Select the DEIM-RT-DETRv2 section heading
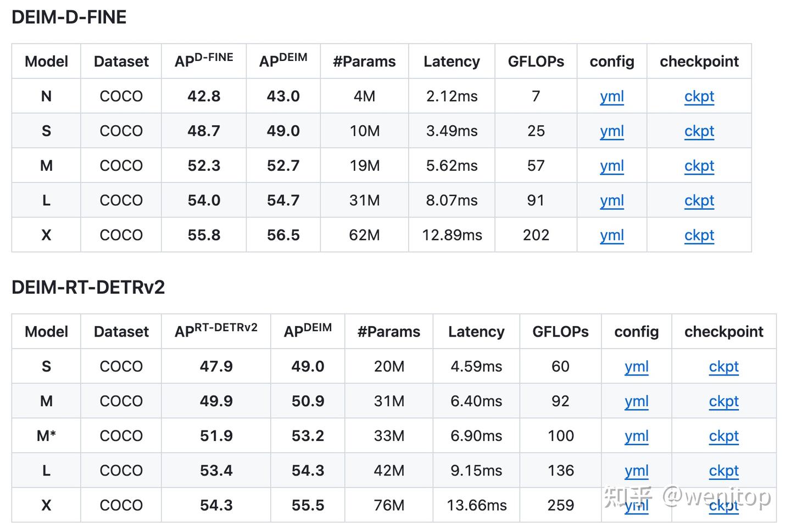Image resolution: width=791 pixels, height=532 pixels. tap(88, 287)
